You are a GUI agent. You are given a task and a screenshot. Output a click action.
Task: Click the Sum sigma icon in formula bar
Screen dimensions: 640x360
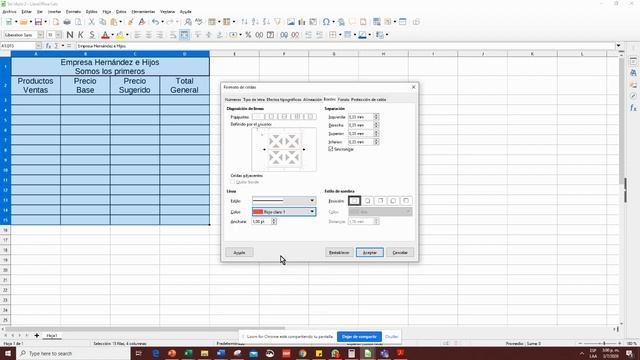[x=56, y=46]
